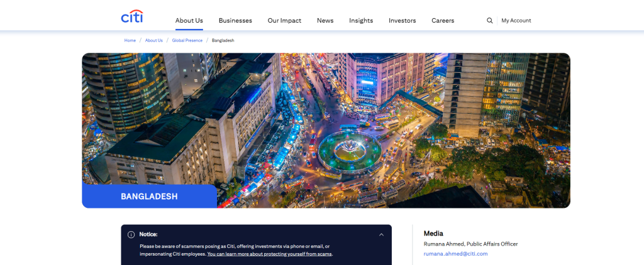
Task: Open the Insights menu item
Action: (361, 21)
